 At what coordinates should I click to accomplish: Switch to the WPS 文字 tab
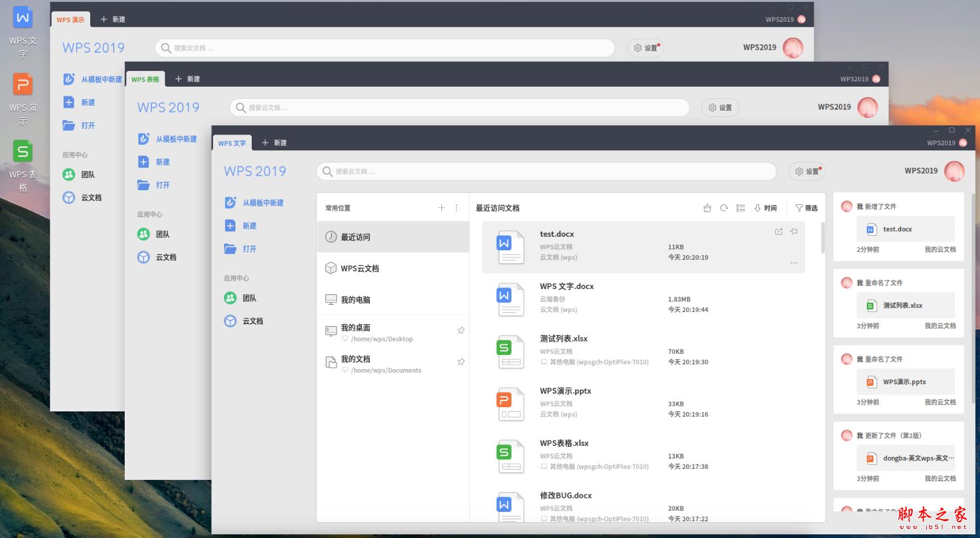232,143
